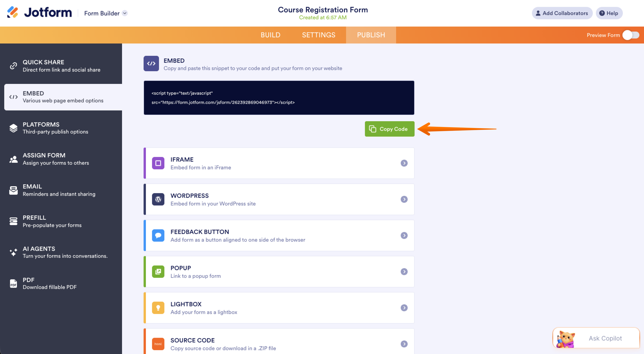
Task: Open PDF Download fillable PDF section
Action: 61,284
